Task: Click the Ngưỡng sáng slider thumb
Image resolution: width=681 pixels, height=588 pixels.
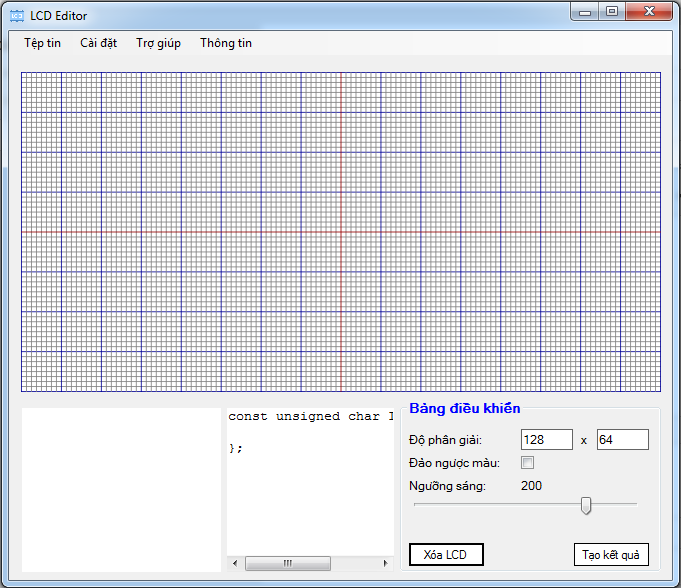Action: 586,505
